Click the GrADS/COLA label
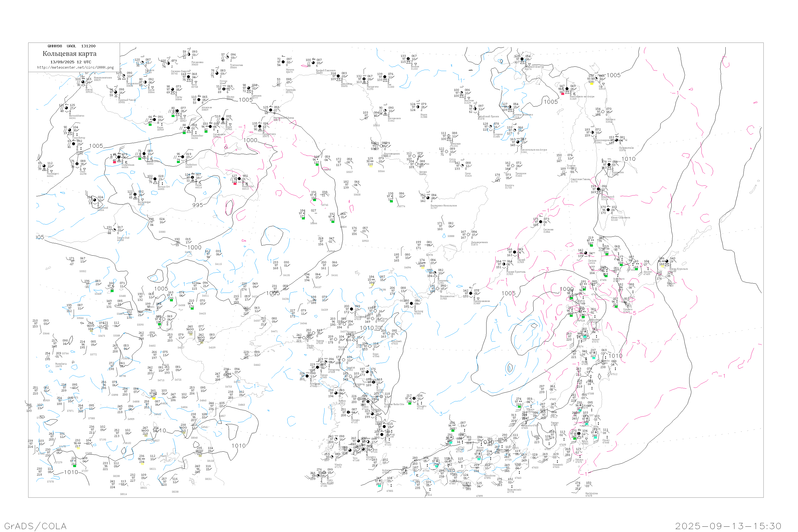Viewport: 798px width, 532px height. 35,526
